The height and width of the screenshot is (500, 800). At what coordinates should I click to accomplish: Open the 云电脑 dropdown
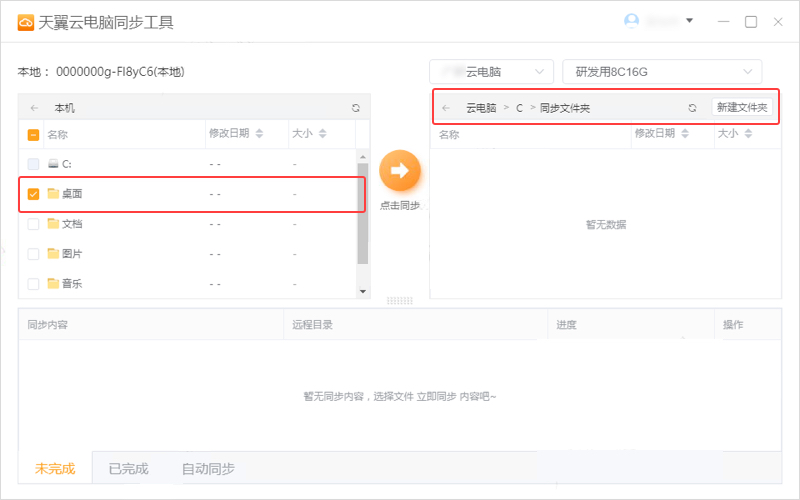pyautogui.click(x=491, y=72)
